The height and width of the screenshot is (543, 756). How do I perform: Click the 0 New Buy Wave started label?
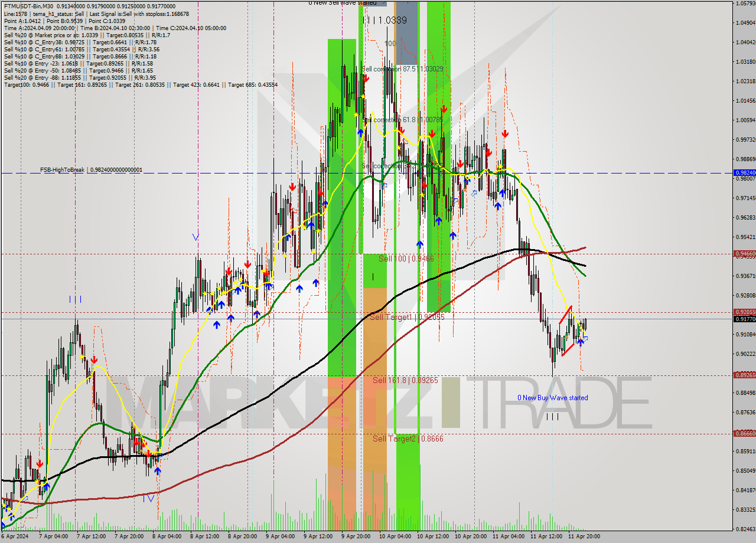[553, 398]
